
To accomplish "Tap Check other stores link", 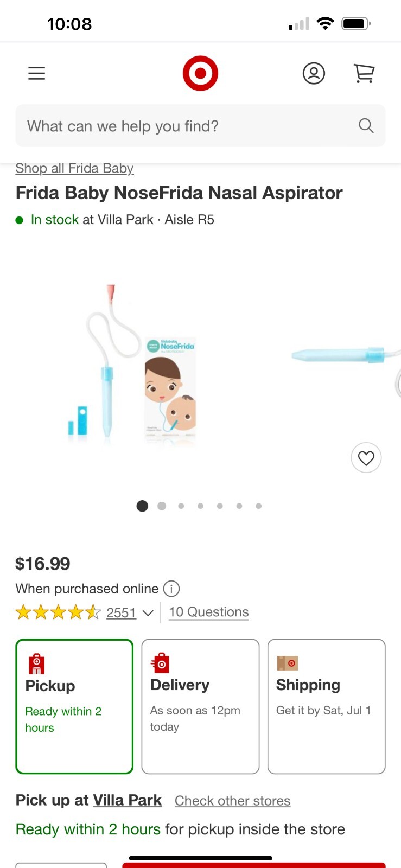I will click(232, 801).
